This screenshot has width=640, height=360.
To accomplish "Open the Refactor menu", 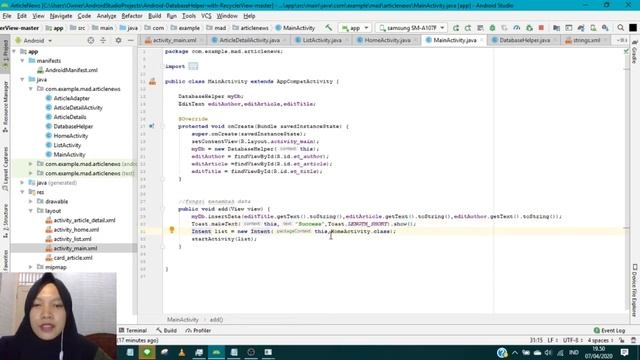I will tap(132, 16).
